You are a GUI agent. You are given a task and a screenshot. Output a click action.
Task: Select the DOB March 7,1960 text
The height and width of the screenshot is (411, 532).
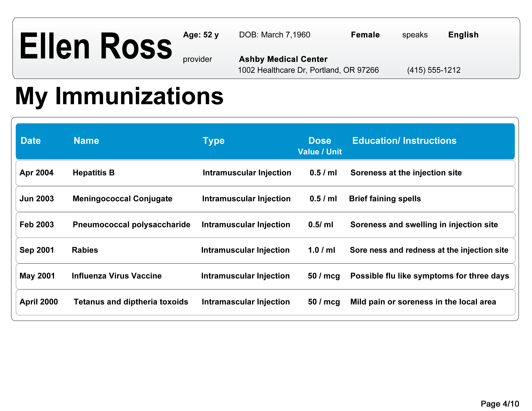275,35
